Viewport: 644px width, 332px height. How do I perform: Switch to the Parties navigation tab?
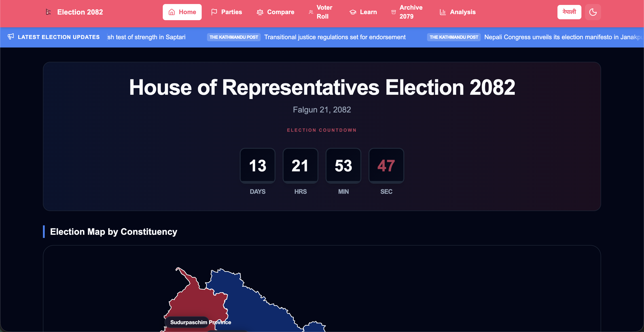tap(231, 12)
